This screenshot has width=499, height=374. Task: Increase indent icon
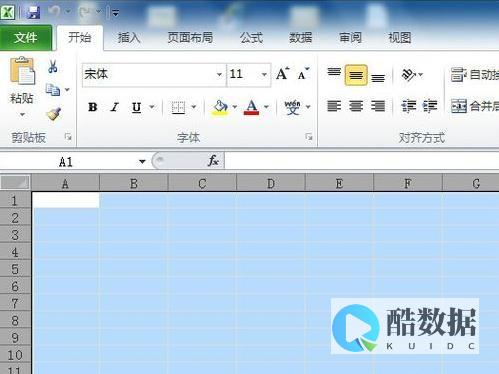click(x=430, y=107)
